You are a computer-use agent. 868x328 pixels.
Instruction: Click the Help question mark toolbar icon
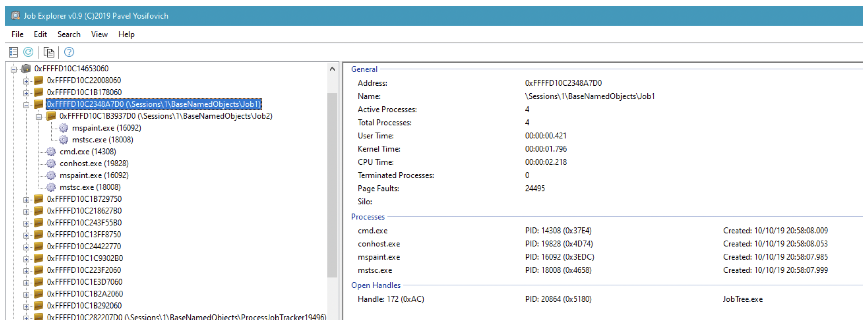(69, 52)
